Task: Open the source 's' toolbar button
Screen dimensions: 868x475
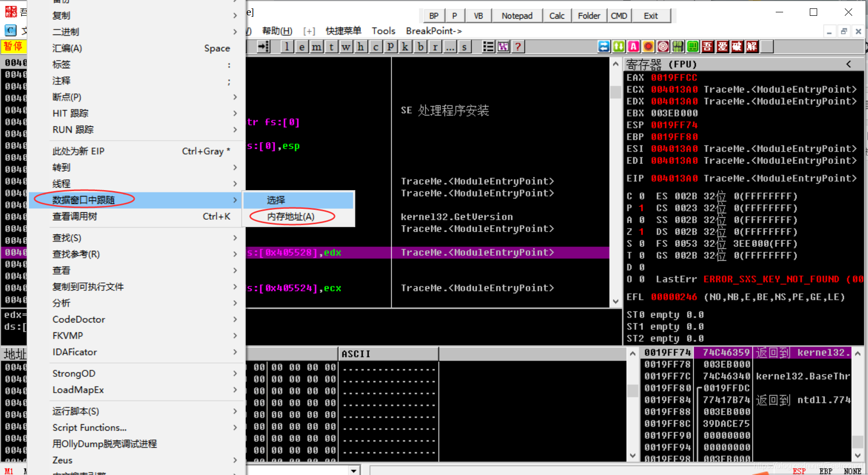Action: (x=464, y=47)
